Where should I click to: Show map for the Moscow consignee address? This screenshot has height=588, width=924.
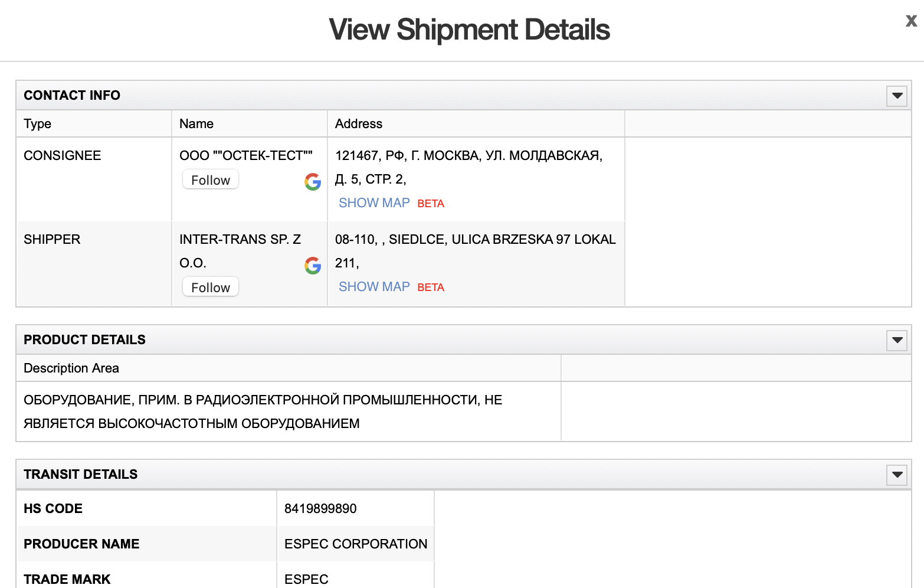tap(374, 203)
